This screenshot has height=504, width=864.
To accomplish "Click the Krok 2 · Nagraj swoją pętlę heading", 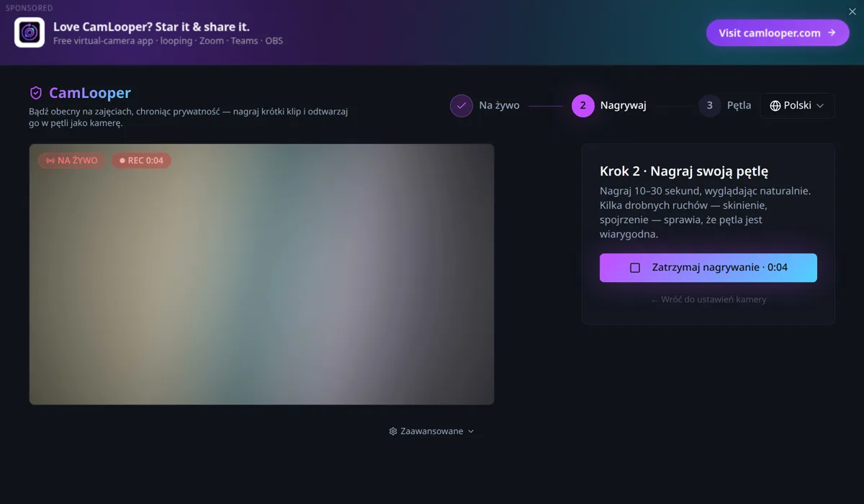I will tap(684, 171).
